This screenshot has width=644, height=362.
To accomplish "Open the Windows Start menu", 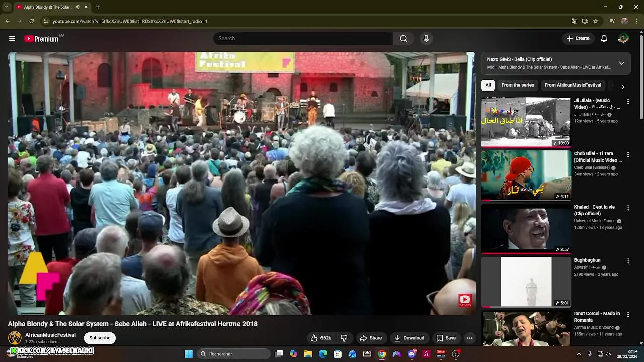I will [x=189, y=354].
